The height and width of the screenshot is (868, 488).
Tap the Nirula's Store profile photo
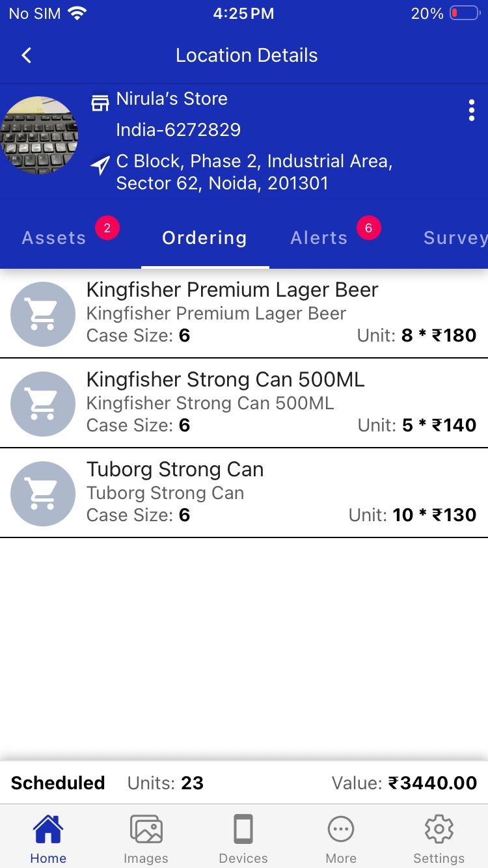tap(40, 135)
